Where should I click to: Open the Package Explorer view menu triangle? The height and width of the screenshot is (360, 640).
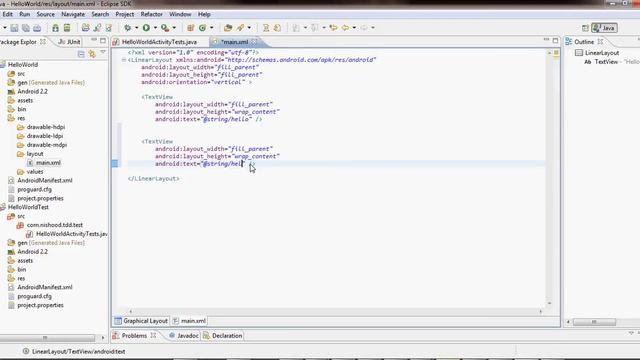pos(103,53)
